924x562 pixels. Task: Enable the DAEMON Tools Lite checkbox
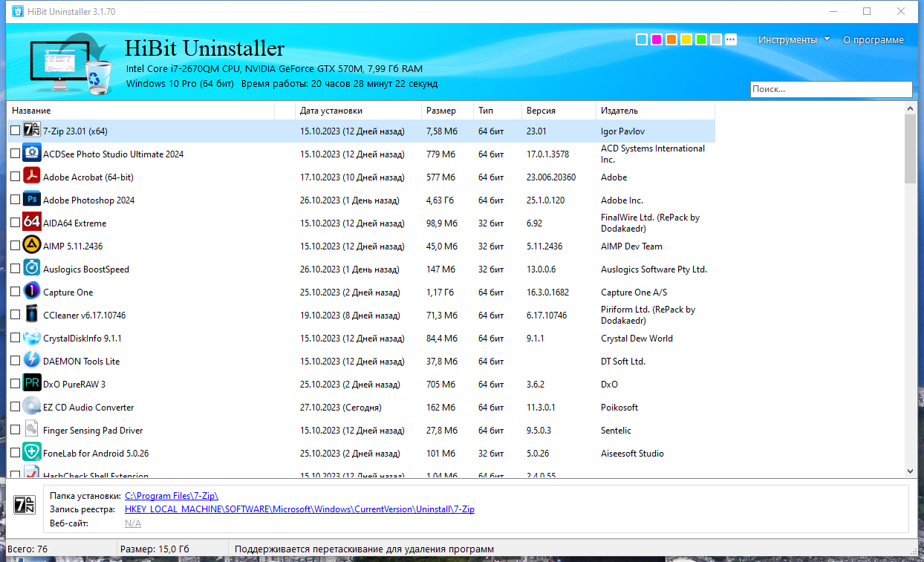point(16,361)
